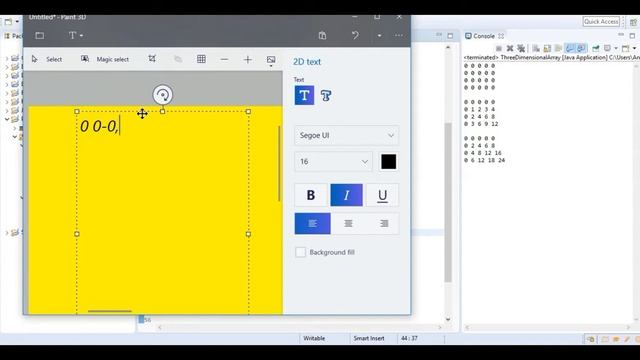Click the Eclipse editor scroll-down arrow

(x=448, y=319)
